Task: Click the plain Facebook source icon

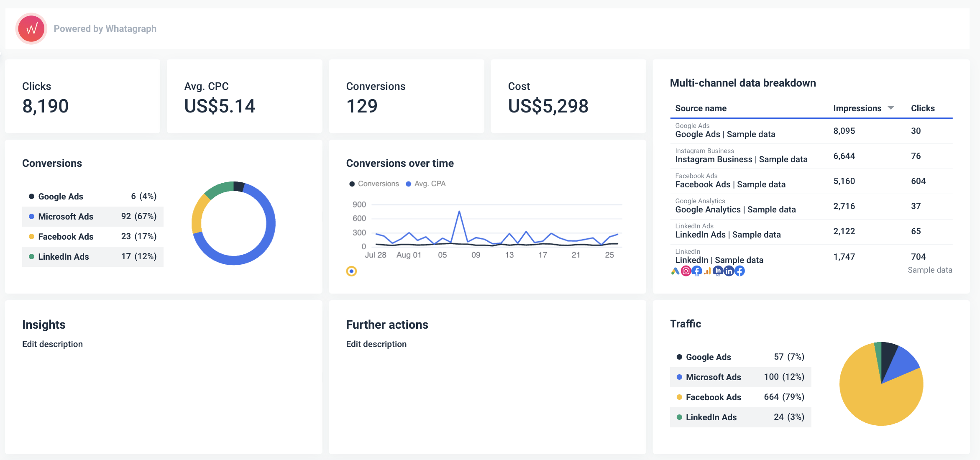Action: click(739, 271)
